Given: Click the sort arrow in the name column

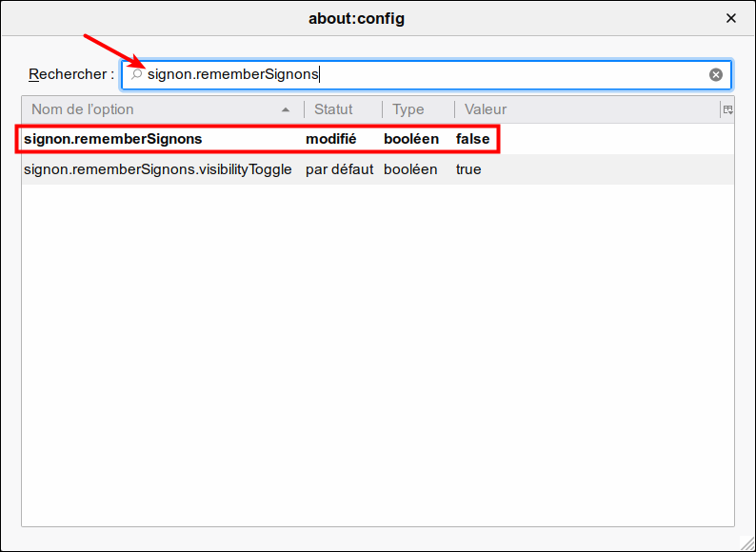Looking at the screenshot, I should pos(286,109).
